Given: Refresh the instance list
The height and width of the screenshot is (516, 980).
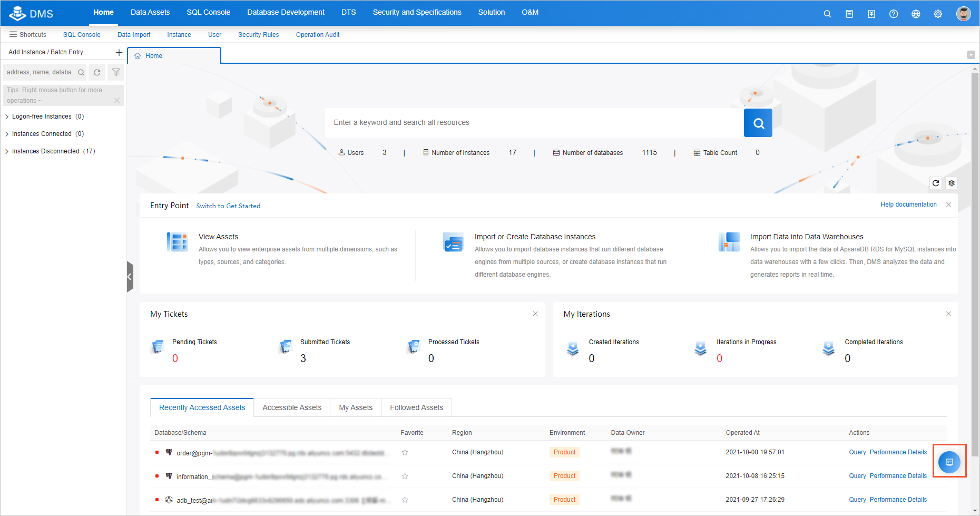Looking at the screenshot, I should [x=97, y=72].
